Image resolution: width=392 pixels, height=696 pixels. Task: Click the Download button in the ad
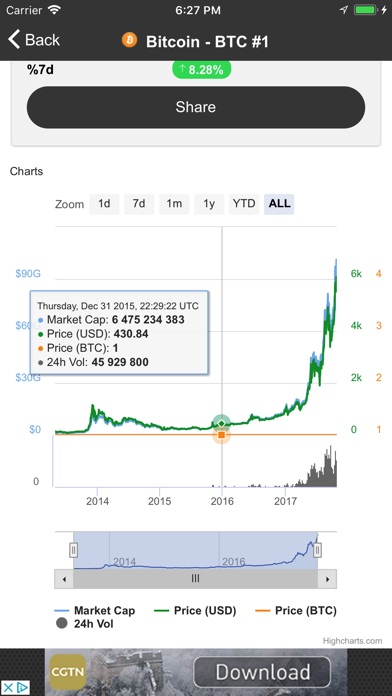coord(262,672)
